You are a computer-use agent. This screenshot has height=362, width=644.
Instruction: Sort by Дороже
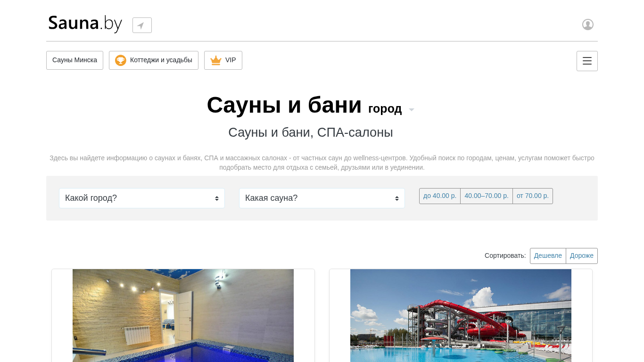pyautogui.click(x=582, y=256)
